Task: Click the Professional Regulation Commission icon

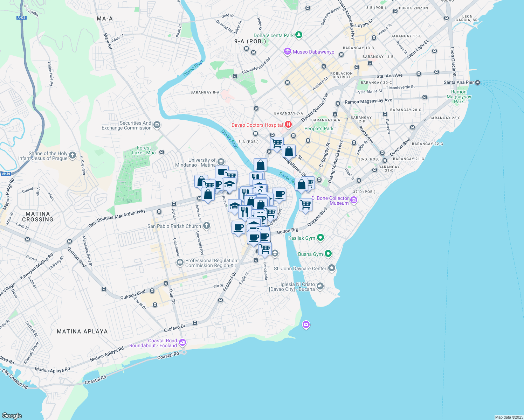Action: 180,262
